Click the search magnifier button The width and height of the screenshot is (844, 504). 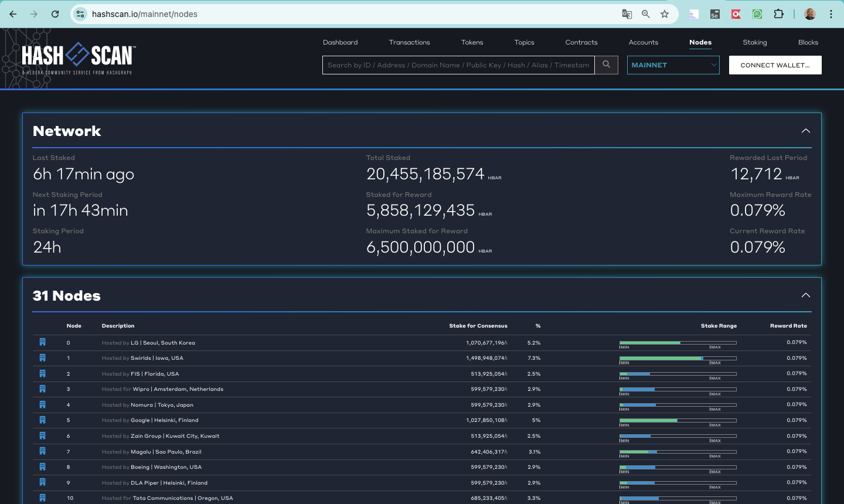point(606,65)
